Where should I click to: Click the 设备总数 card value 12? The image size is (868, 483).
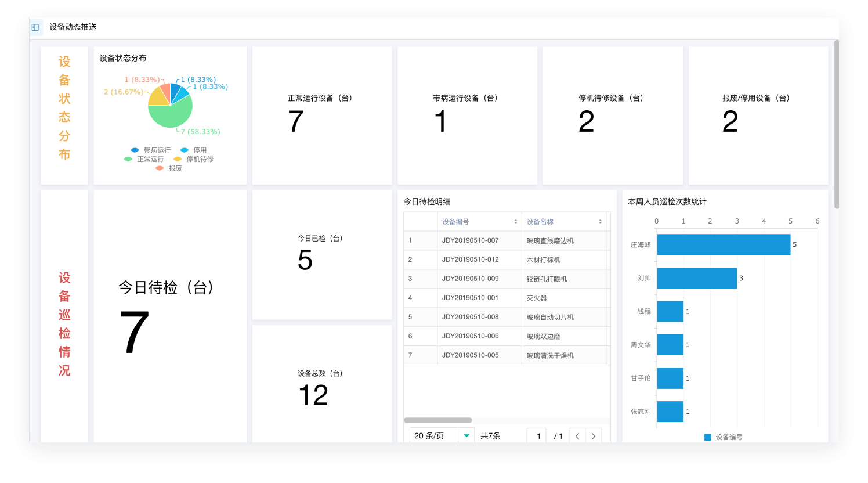[313, 395]
